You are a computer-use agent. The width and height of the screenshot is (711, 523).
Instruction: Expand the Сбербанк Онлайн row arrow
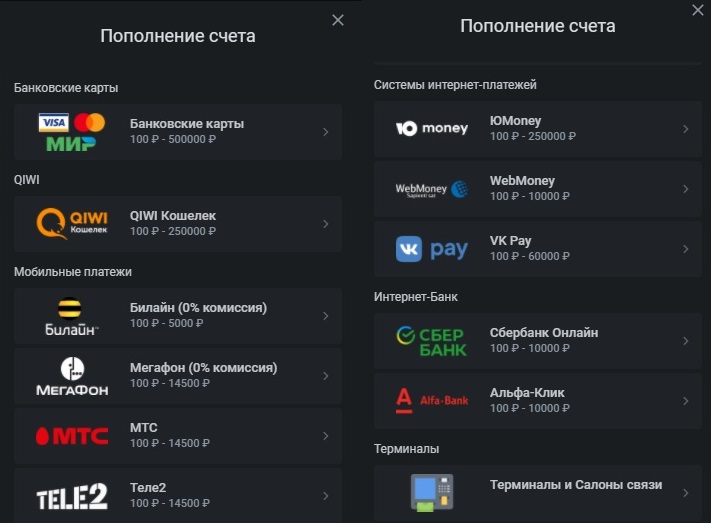685,341
